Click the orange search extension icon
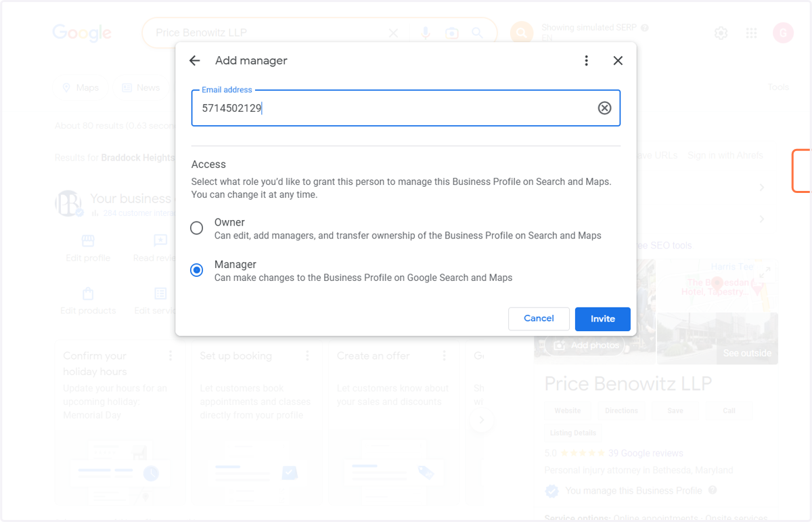Viewport: 812px width, 522px height. point(522,32)
